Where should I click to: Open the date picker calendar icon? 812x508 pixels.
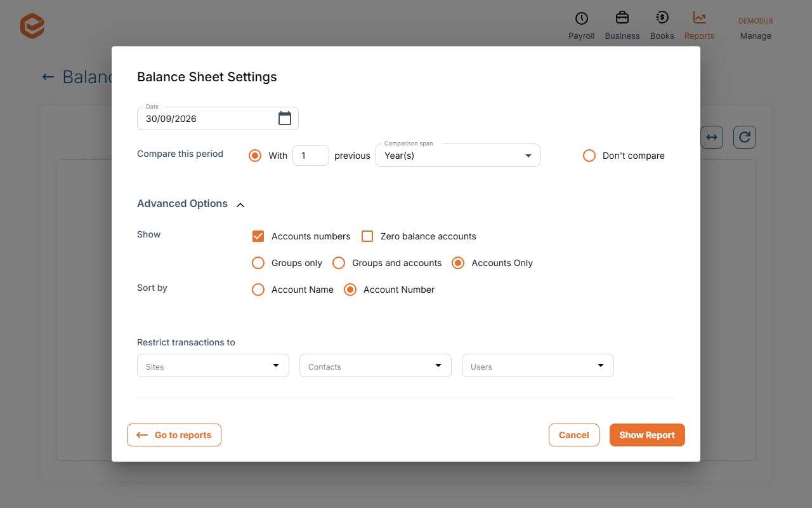(285, 118)
